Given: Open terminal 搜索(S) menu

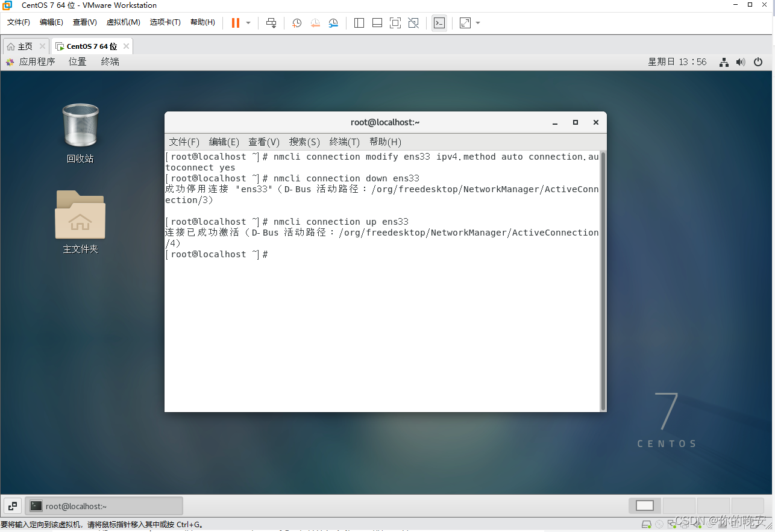Looking at the screenshot, I should [304, 142].
